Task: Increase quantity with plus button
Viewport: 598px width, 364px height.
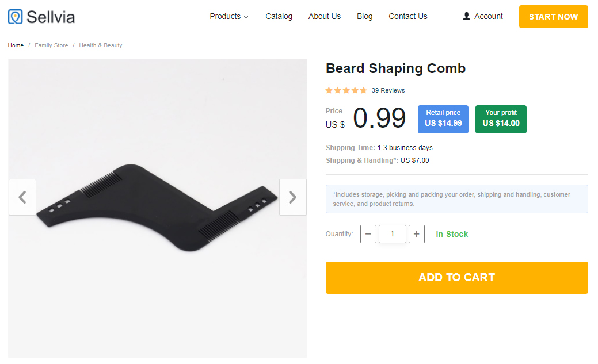Action: point(417,234)
